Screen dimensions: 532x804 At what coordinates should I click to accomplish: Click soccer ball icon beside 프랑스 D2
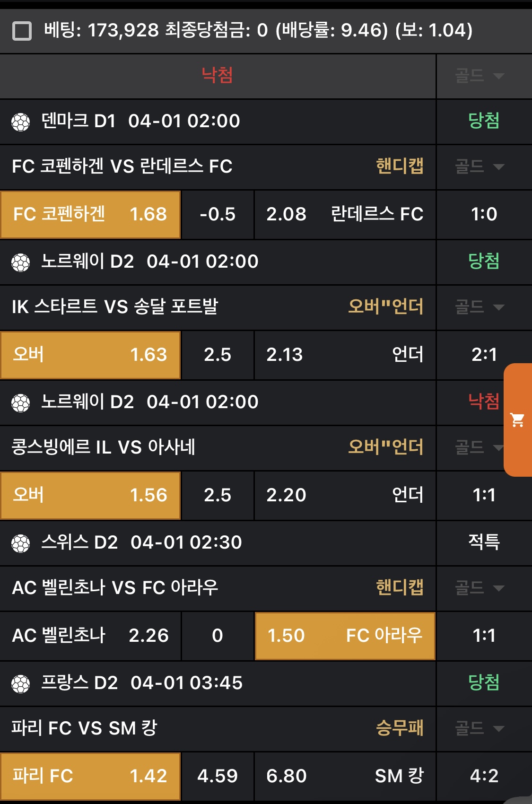[x=21, y=684]
